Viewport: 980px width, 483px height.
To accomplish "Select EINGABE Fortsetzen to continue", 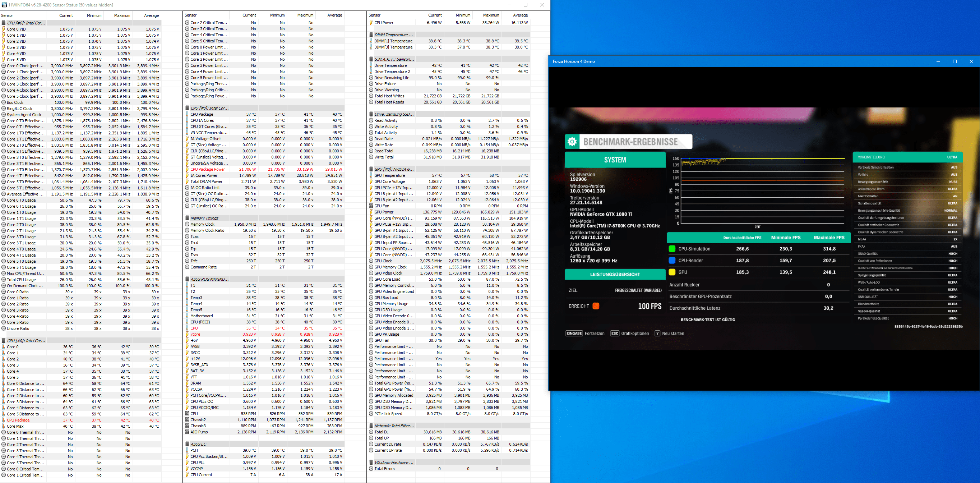I will tap(585, 333).
